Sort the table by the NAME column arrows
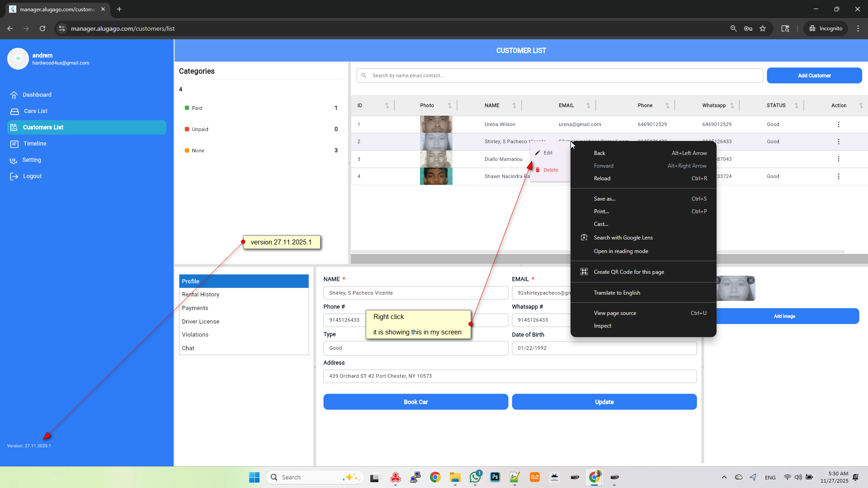This screenshot has width=868, height=488. (x=514, y=106)
